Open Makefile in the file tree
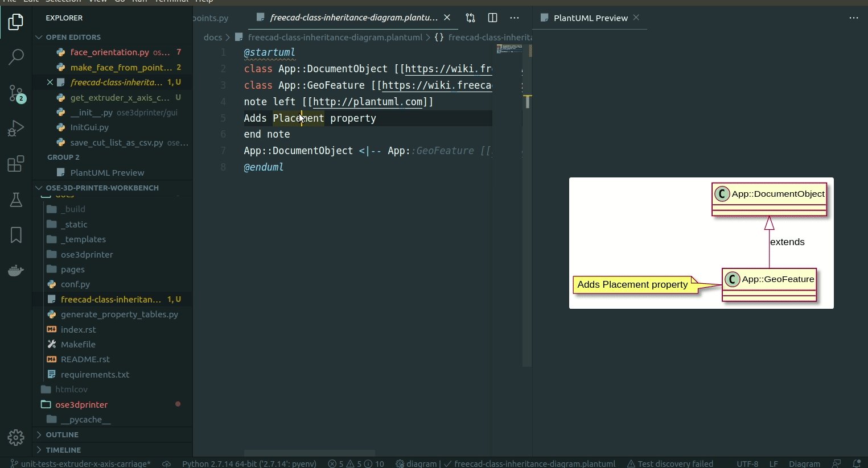The width and height of the screenshot is (868, 468). point(112,345)
